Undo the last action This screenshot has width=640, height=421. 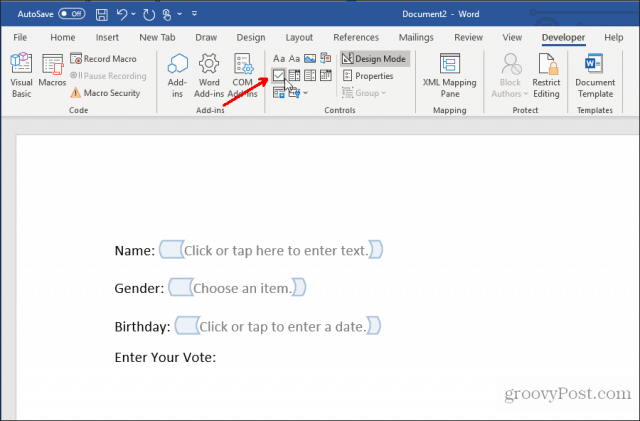point(121,15)
